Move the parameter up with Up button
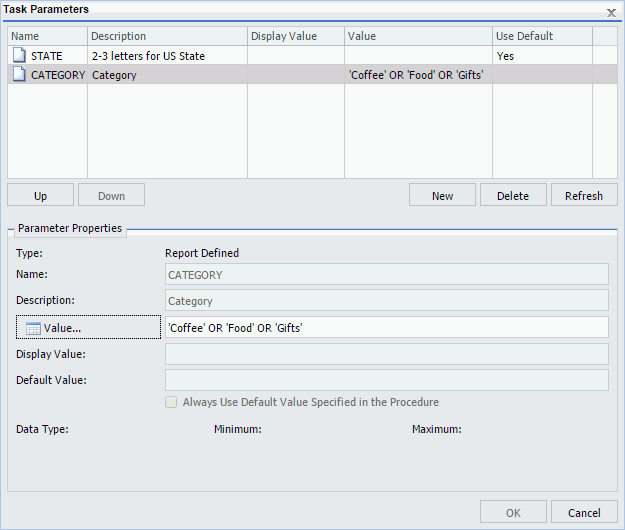Image resolution: width=625 pixels, height=530 pixels. pyautogui.click(x=41, y=195)
